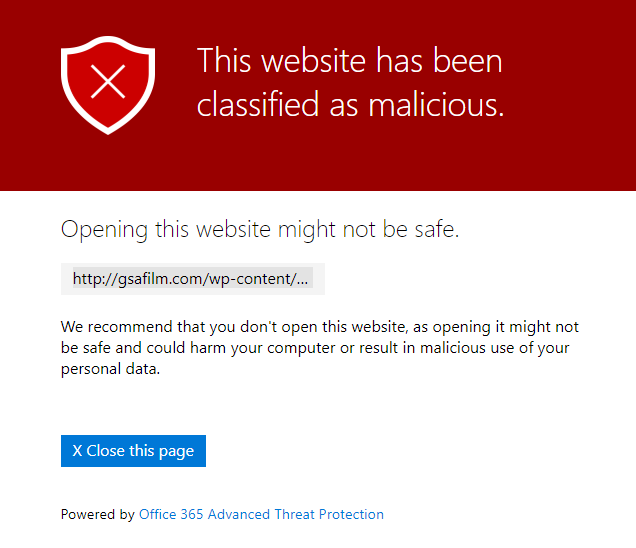Select the blocked gsafilm.com URL text
The width and height of the screenshot is (636, 548).
click(190, 279)
